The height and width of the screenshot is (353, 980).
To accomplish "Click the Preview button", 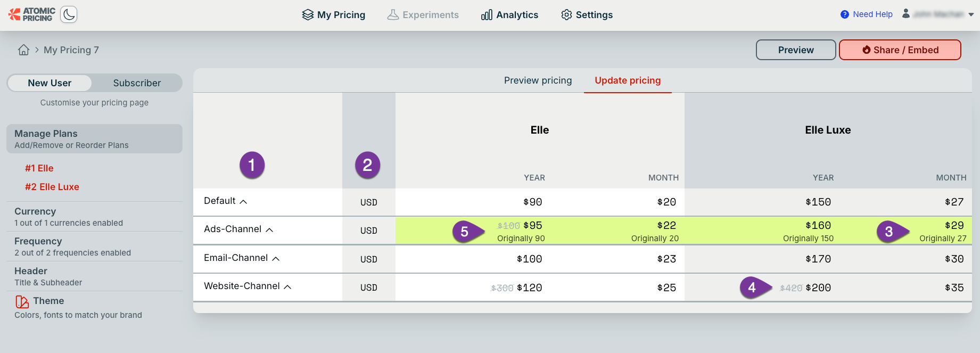I will click(795, 50).
